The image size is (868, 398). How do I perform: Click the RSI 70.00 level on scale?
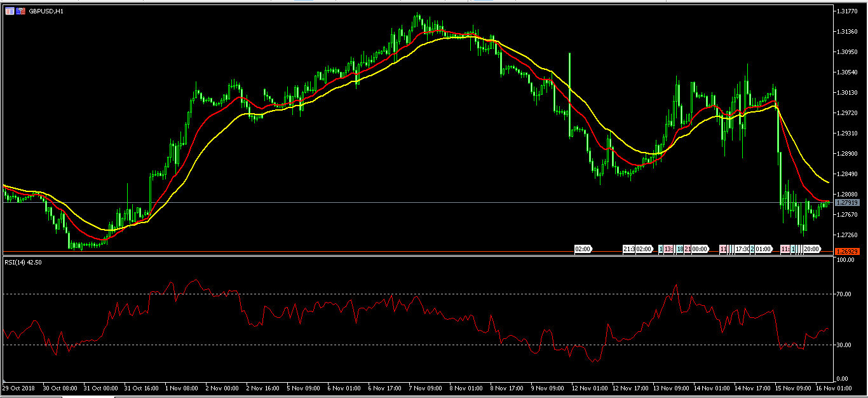click(x=845, y=294)
